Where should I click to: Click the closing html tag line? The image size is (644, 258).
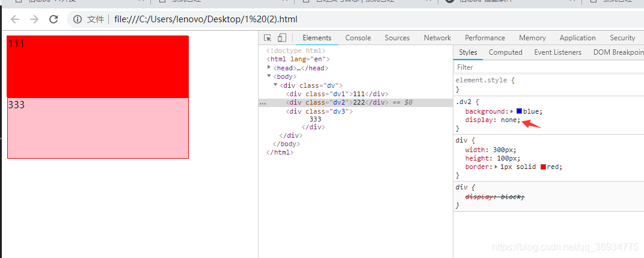280,152
